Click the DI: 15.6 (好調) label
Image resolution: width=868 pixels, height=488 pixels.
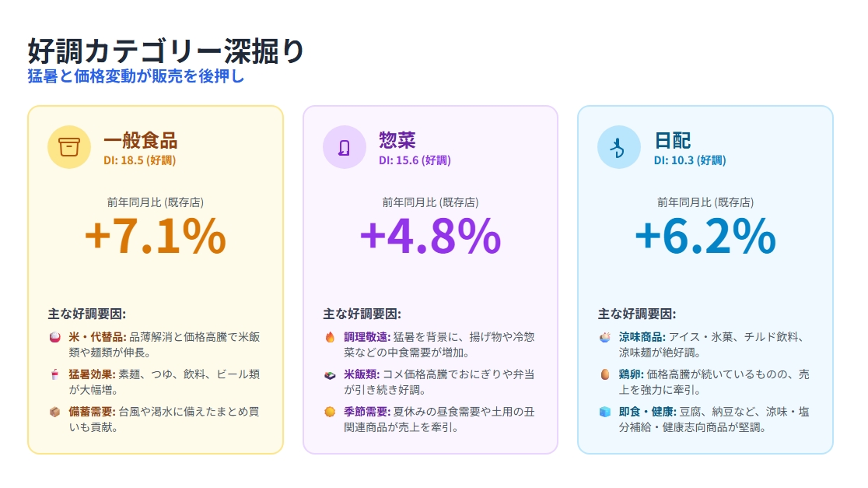[x=415, y=160]
